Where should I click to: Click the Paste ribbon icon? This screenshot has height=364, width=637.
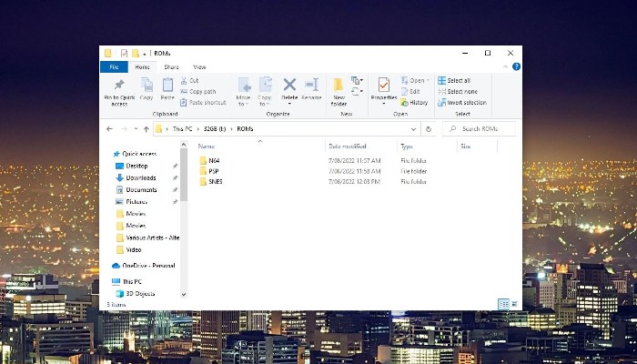pos(167,85)
